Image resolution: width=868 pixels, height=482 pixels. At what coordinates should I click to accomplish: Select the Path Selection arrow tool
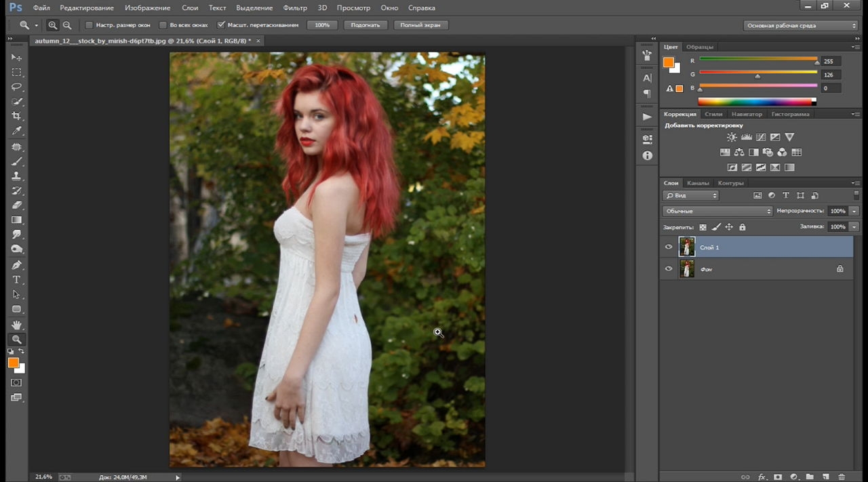[17, 295]
